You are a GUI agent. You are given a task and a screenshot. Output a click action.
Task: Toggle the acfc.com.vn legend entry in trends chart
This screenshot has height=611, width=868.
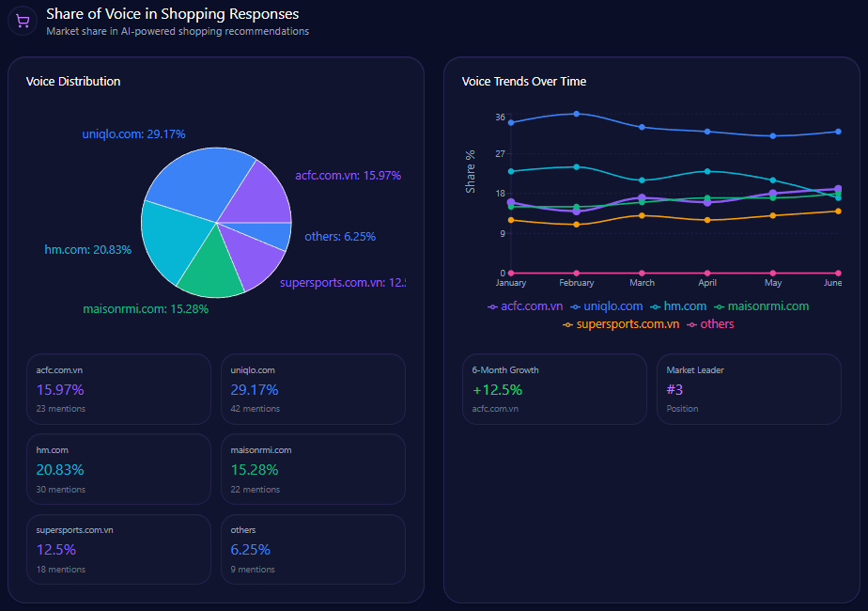(525, 306)
